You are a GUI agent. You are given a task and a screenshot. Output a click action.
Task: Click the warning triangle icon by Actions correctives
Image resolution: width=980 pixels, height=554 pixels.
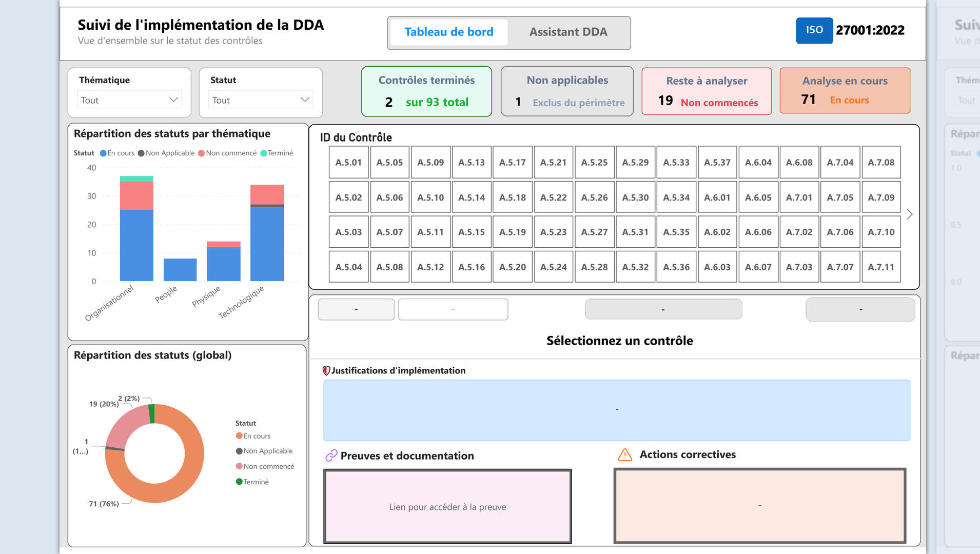coord(625,454)
